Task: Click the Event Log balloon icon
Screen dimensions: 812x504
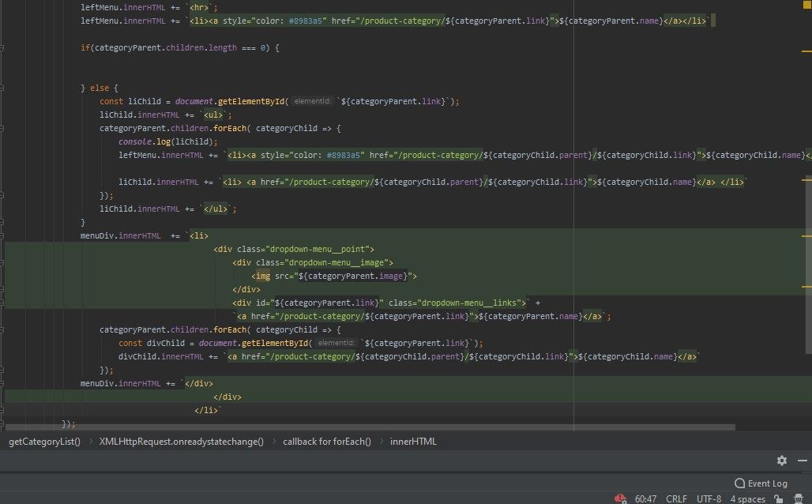Action: click(x=739, y=483)
